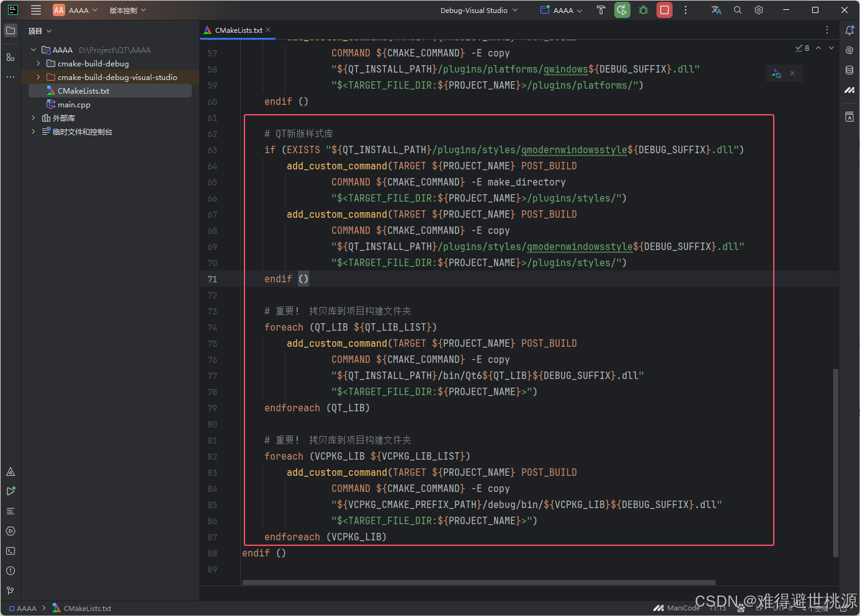Open the inspections widget showing 8
This screenshot has height=616, width=860.
802,48
